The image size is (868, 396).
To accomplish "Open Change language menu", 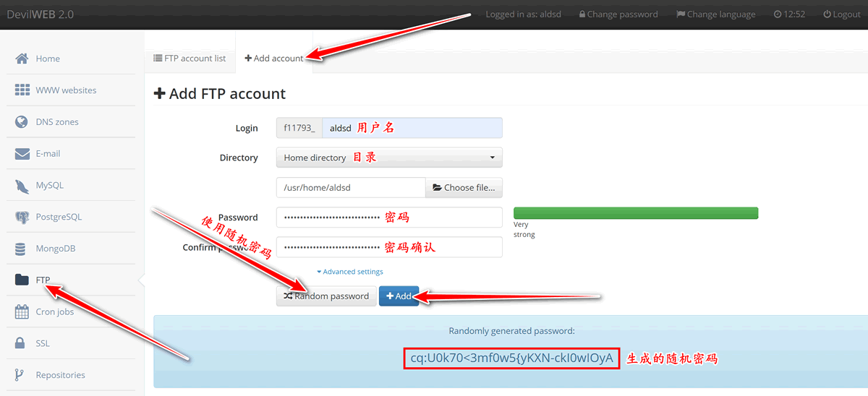I will pyautogui.click(x=715, y=14).
